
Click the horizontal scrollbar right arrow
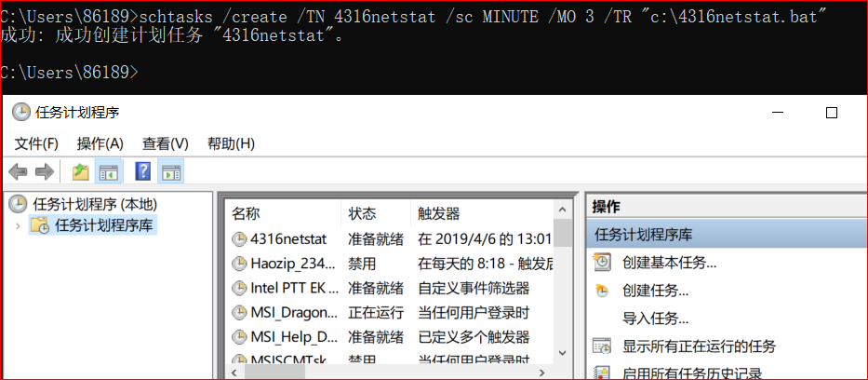point(543,373)
